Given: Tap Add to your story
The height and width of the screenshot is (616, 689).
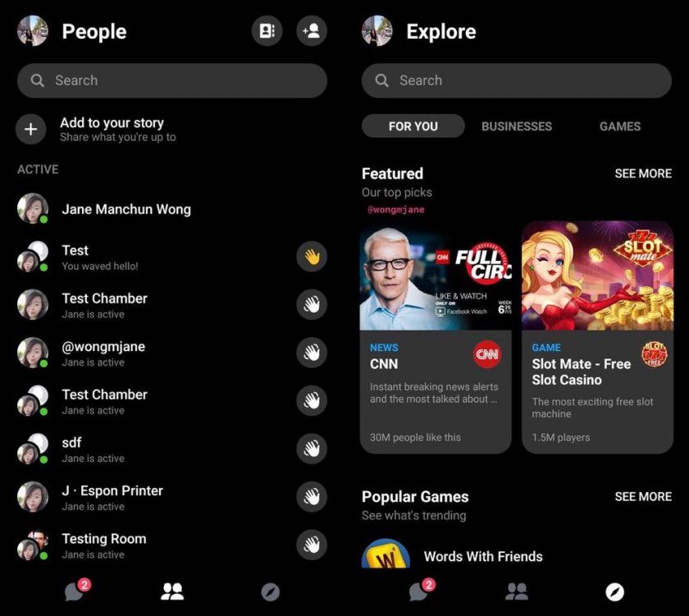Looking at the screenshot, I should 112,129.
